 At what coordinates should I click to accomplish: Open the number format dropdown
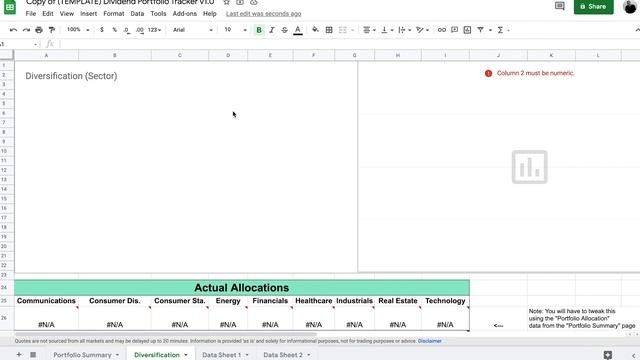(154, 30)
